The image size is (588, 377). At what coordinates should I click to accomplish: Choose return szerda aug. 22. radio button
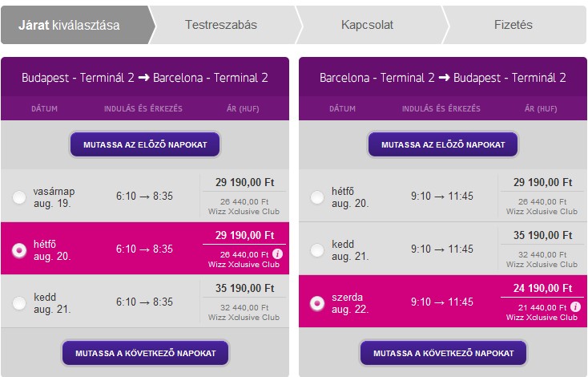coord(317,303)
